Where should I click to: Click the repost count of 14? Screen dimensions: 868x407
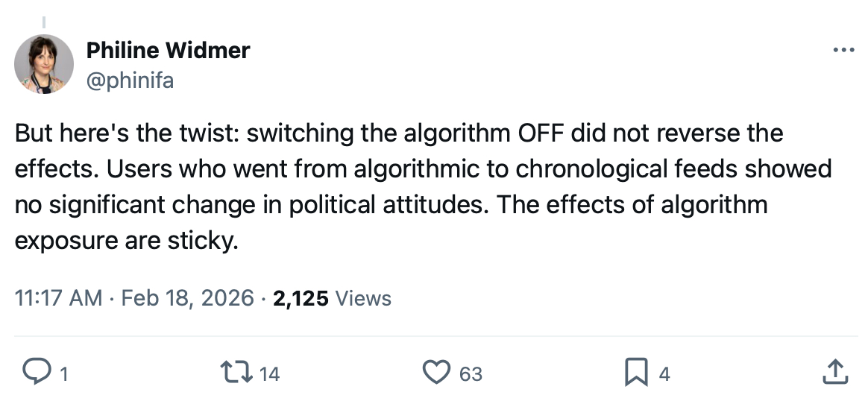269,374
